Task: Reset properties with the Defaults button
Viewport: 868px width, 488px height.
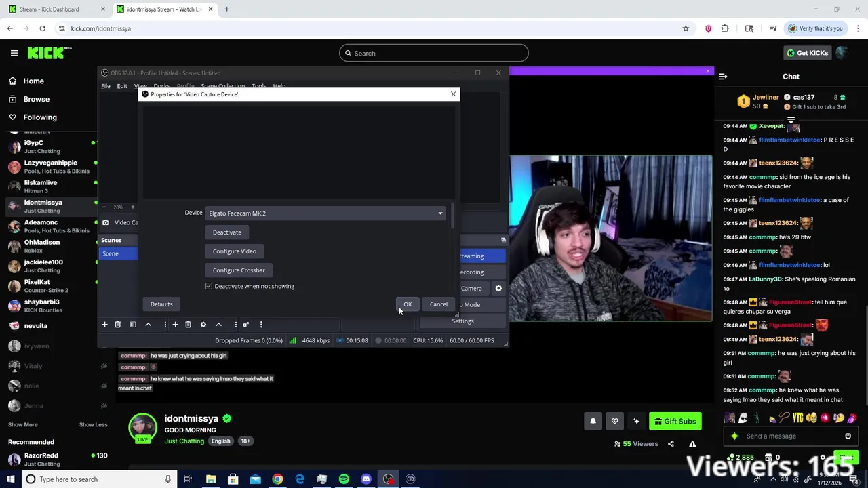Action: coord(161,304)
